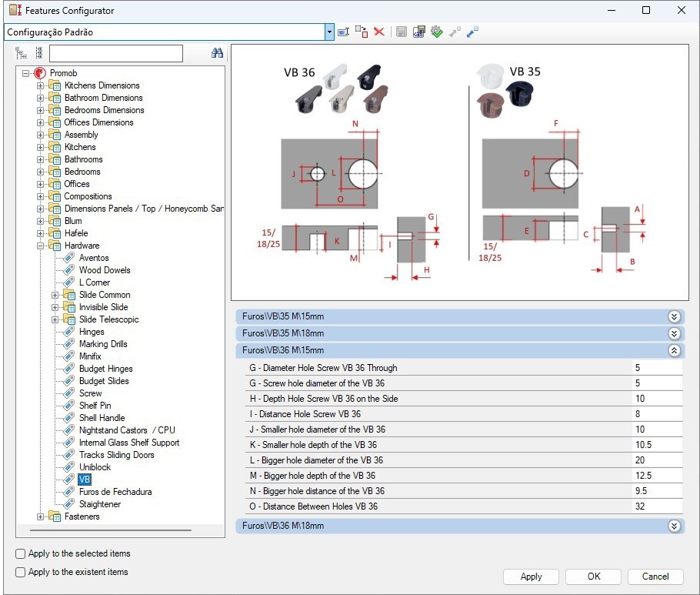Click the save as XML icon
700x595 pixels.
coord(418,32)
